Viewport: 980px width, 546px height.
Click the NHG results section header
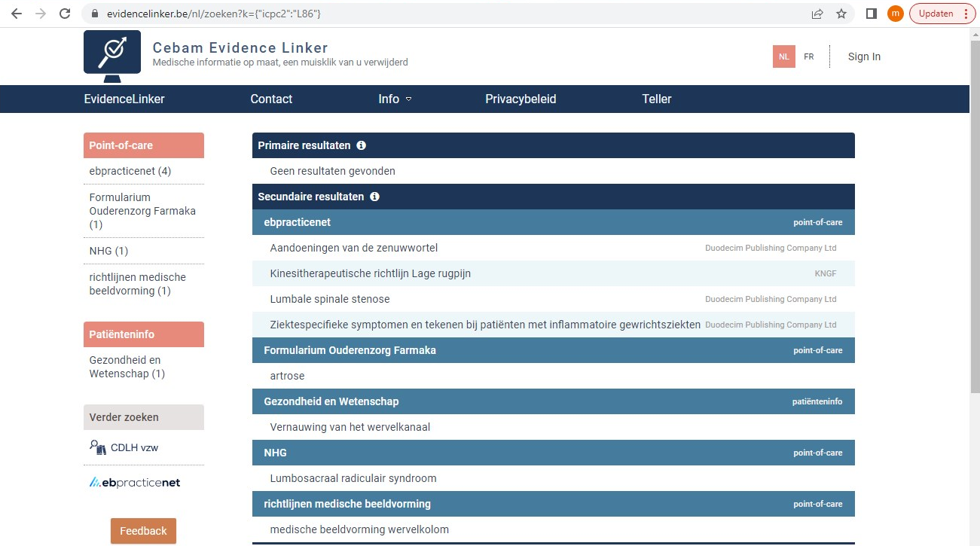click(x=554, y=453)
